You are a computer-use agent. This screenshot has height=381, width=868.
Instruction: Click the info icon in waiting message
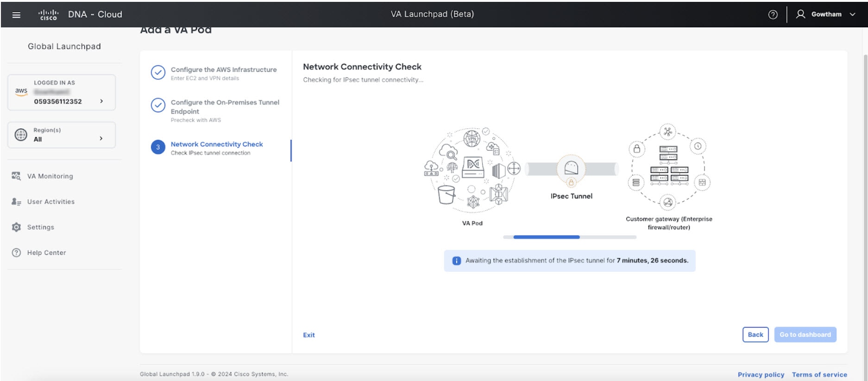[456, 260]
